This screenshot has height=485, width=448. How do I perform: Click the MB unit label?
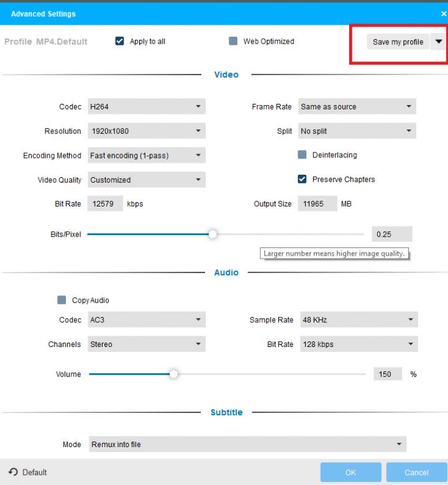pyautogui.click(x=346, y=204)
